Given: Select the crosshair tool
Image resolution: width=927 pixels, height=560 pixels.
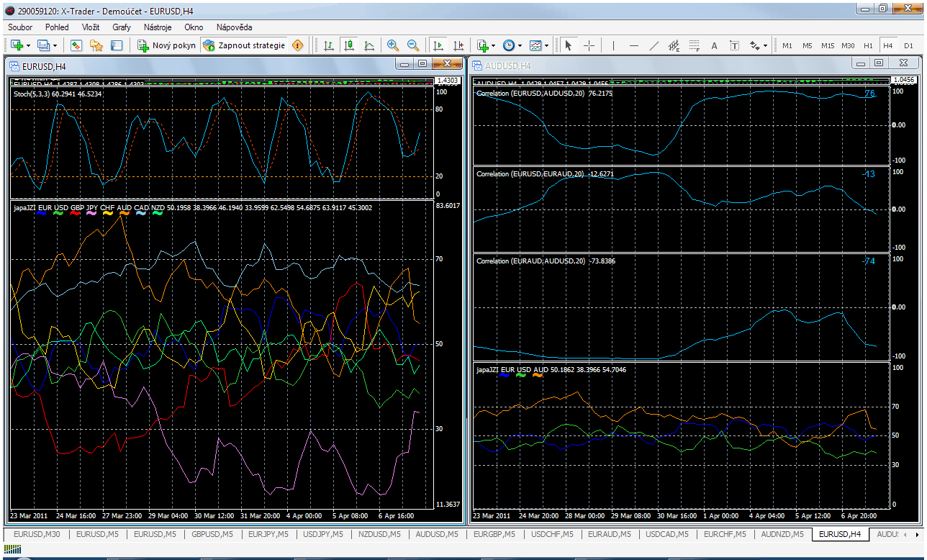Looking at the screenshot, I should tap(589, 45).
